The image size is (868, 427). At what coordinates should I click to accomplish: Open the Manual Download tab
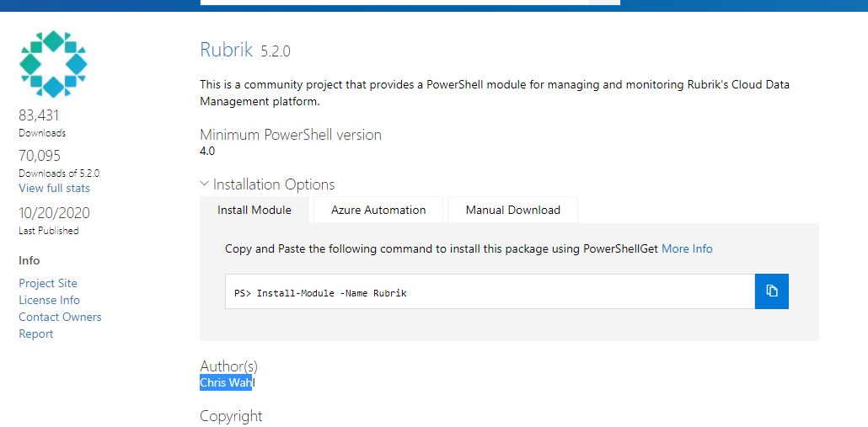coord(512,211)
